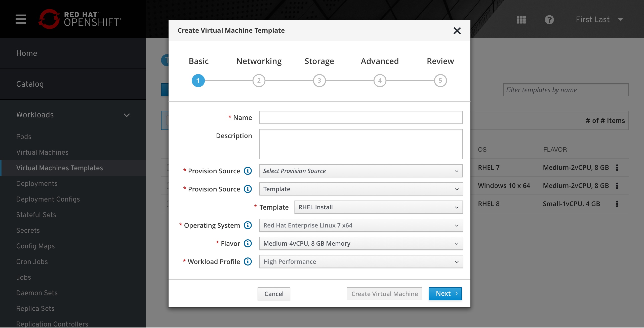
Task: Go to wizard step 4 circle
Action: [380, 81]
